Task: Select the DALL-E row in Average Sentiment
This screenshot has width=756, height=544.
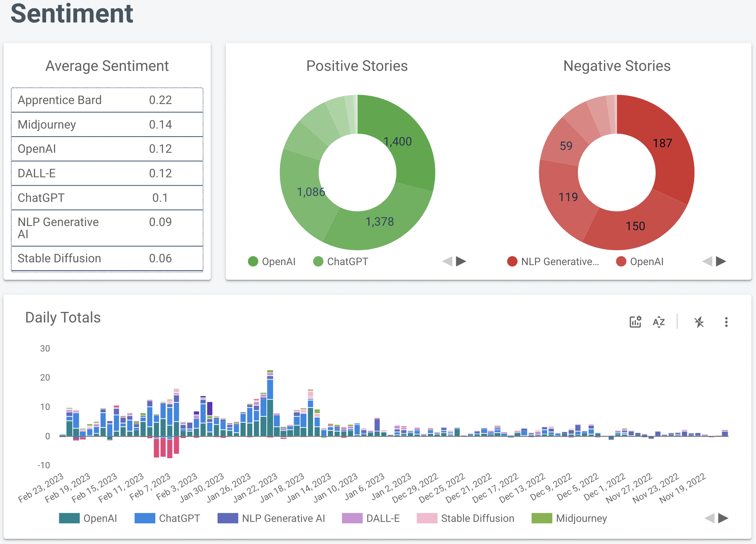Action: (107, 173)
